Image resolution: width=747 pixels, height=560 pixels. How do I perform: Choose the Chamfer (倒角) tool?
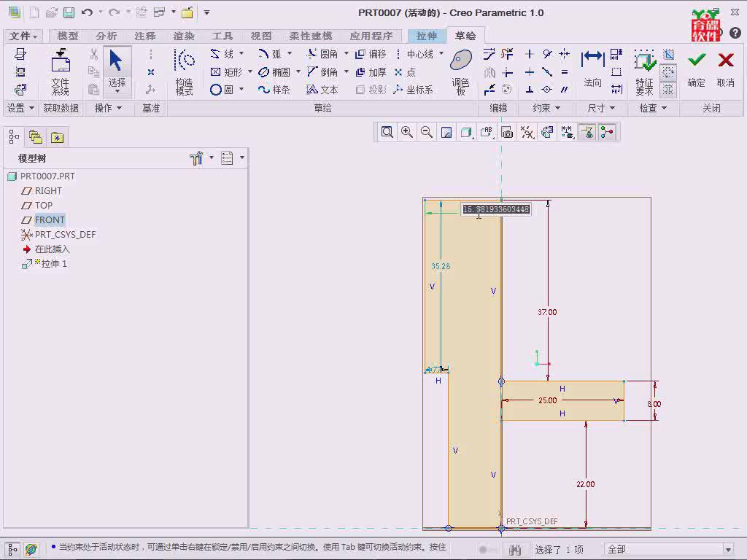322,72
